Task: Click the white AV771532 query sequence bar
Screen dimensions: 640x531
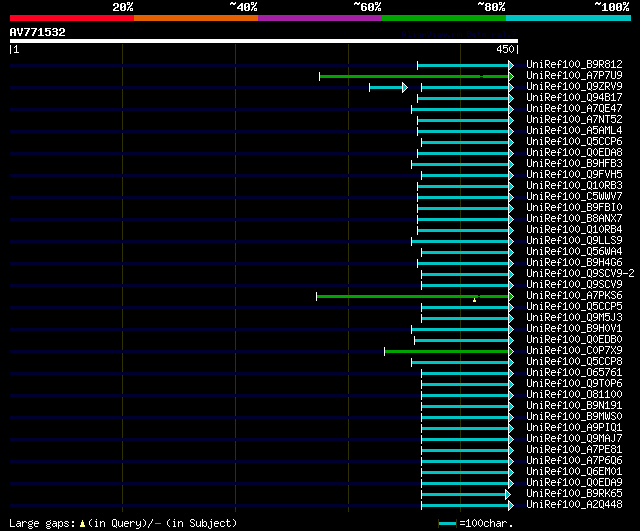Action: [264, 41]
